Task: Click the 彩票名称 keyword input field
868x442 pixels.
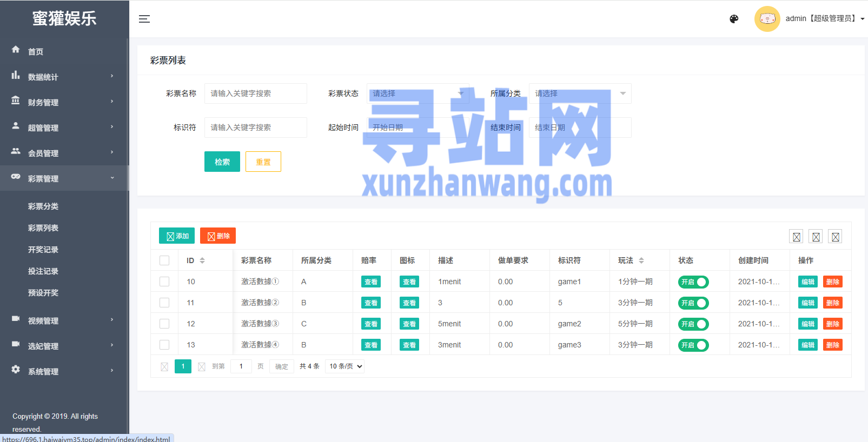Action: (255, 93)
